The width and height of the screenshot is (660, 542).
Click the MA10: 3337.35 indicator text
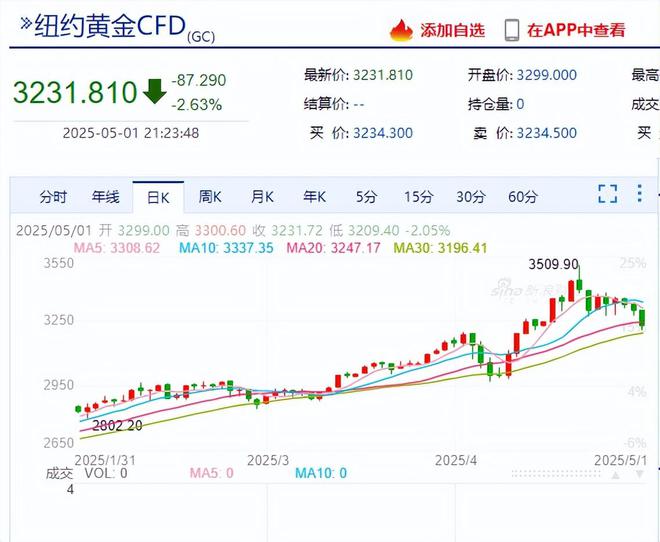pos(226,247)
